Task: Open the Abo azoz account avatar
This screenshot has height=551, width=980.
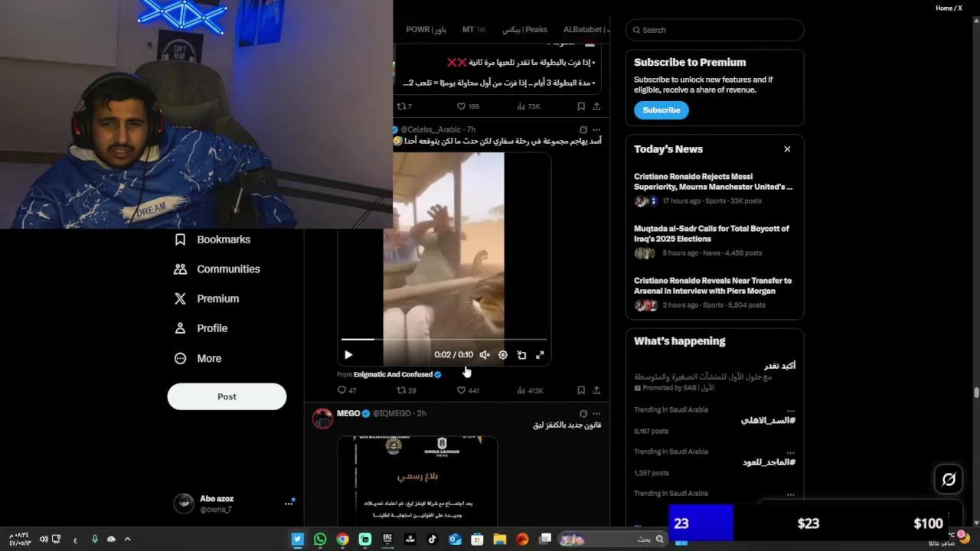Action: [x=184, y=504]
